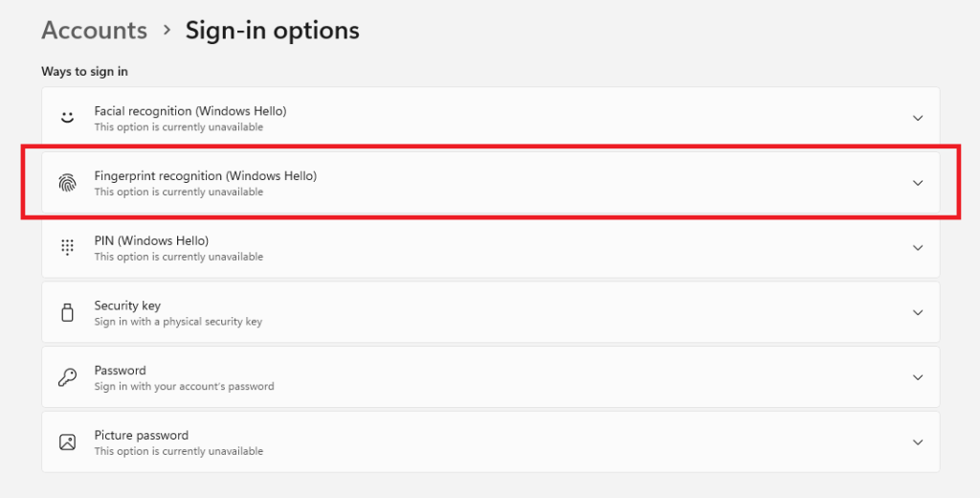This screenshot has height=498, width=980.
Task: Expand the Password row's chevron arrow
Action: [918, 377]
